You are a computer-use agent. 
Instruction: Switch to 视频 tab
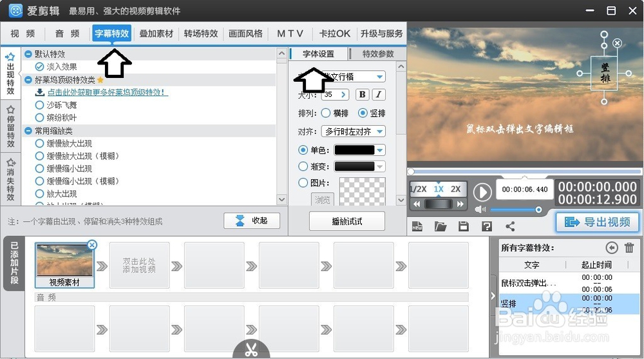(x=22, y=34)
